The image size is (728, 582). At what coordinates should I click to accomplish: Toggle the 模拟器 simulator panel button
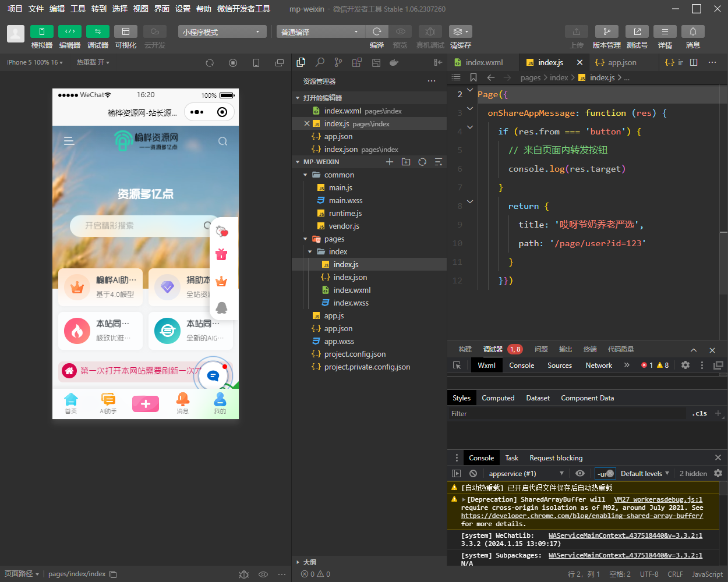[42, 31]
